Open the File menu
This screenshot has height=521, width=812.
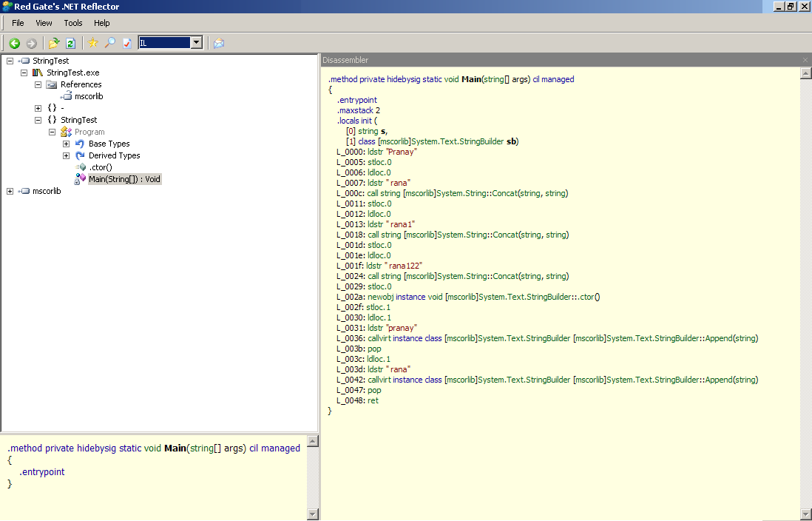pos(18,23)
